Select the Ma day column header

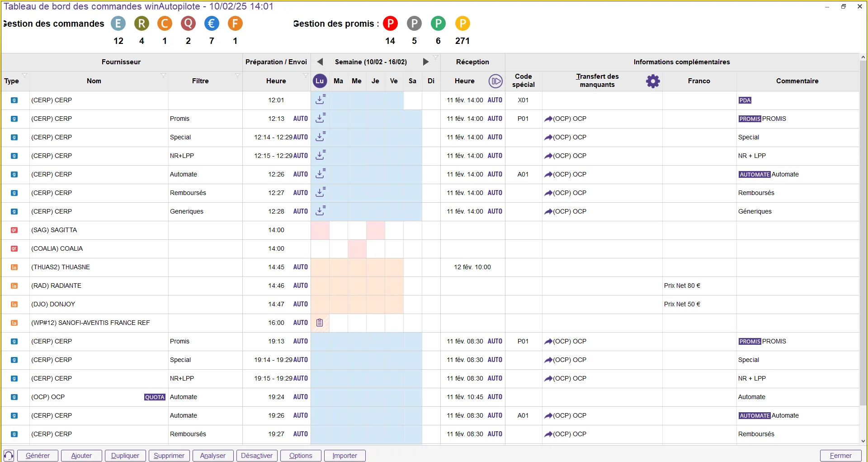(x=338, y=81)
